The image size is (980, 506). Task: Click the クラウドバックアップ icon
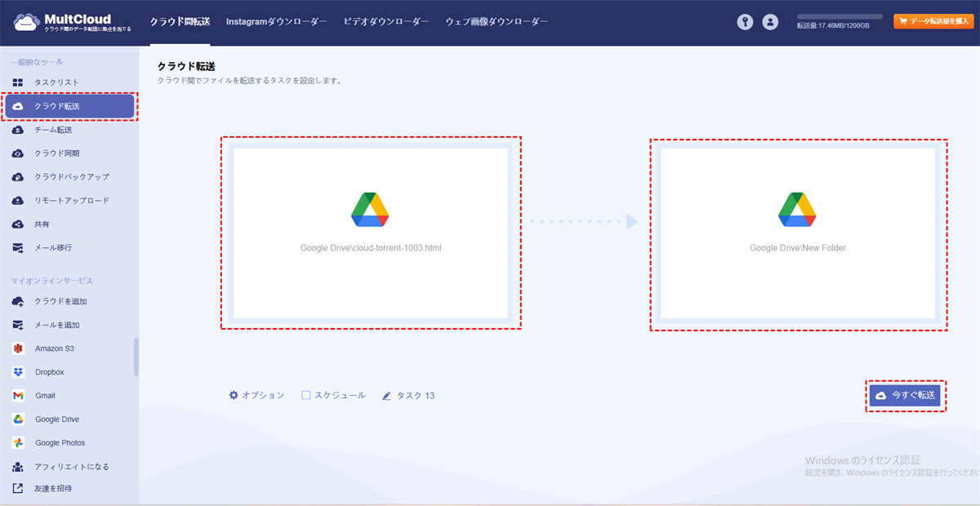(x=18, y=177)
